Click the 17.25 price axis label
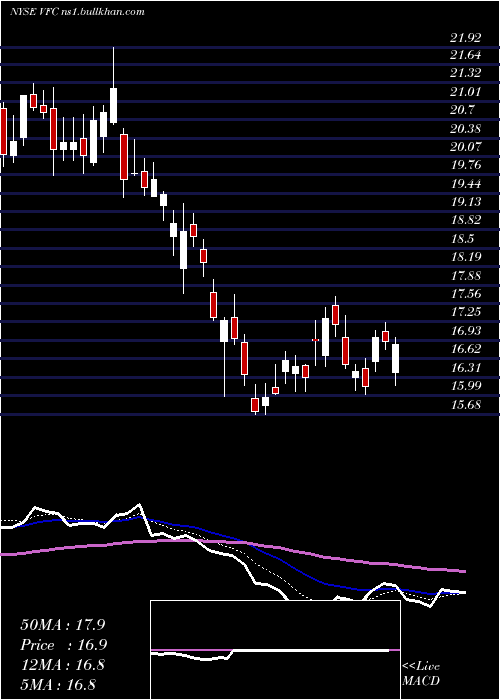The height and width of the screenshot is (700, 500). click(x=466, y=312)
